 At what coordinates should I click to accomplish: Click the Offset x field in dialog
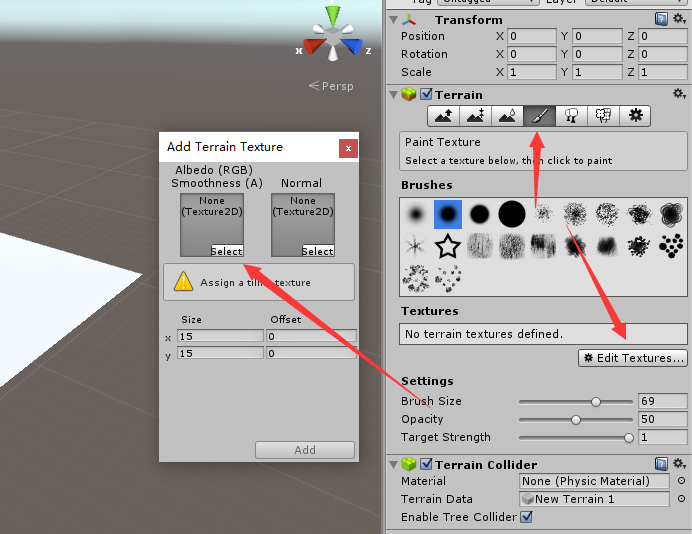coord(311,336)
